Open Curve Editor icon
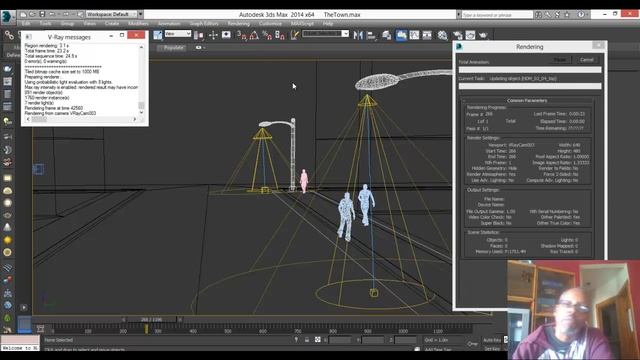 (x=414, y=36)
